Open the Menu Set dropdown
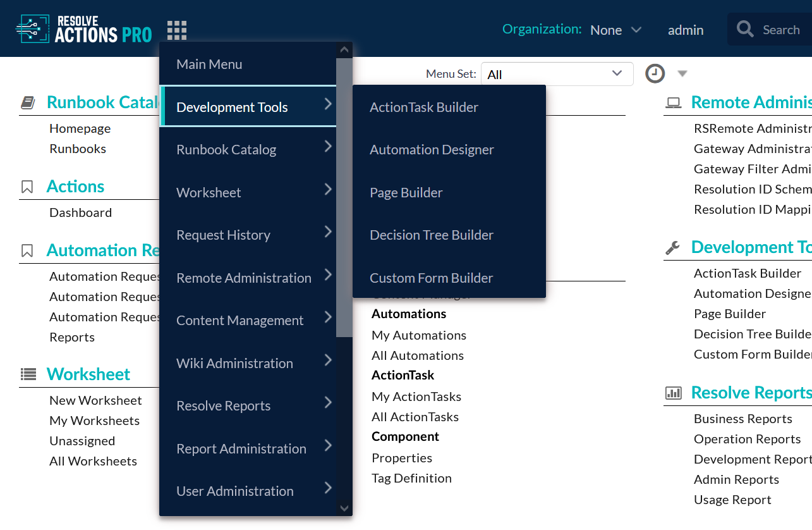812x530 pixels. tap(557, 74)
